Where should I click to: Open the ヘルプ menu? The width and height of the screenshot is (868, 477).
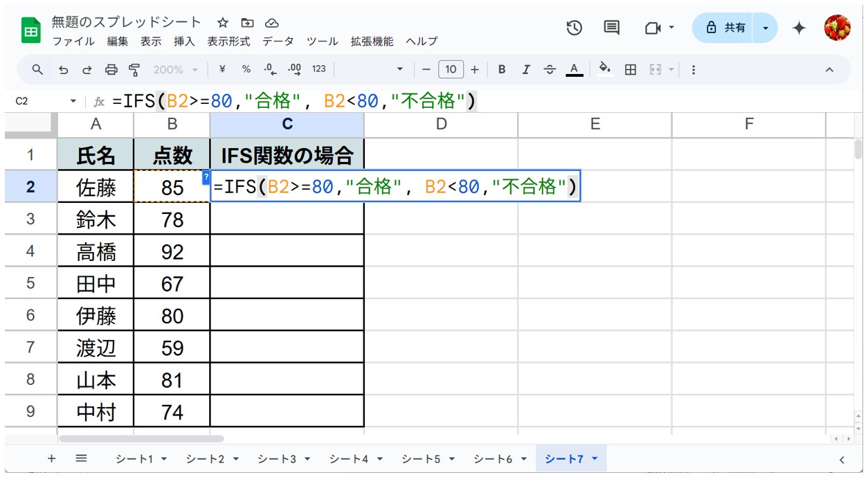coord(422,42)
